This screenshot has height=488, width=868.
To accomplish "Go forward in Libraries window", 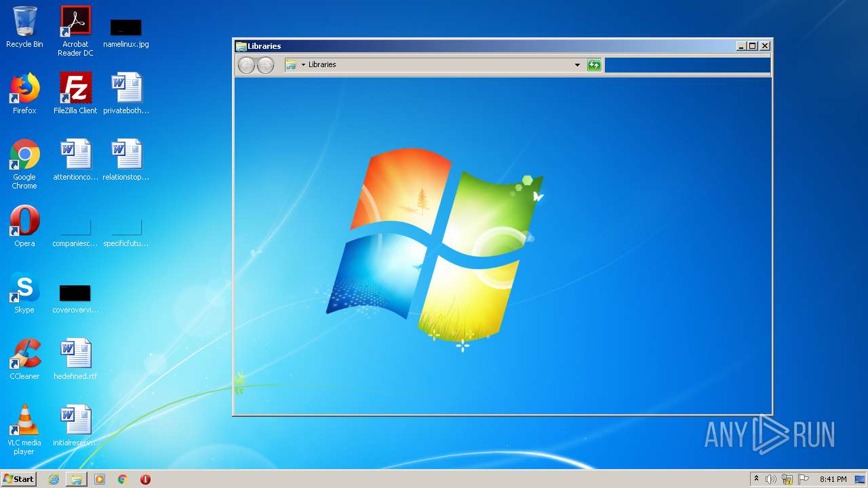I will (265, 65).
